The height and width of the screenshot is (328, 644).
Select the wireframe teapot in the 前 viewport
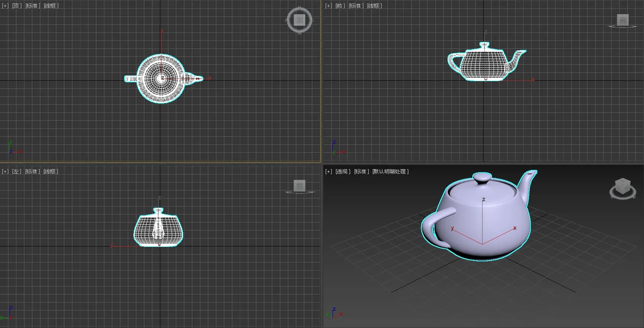tap(486, 61)
